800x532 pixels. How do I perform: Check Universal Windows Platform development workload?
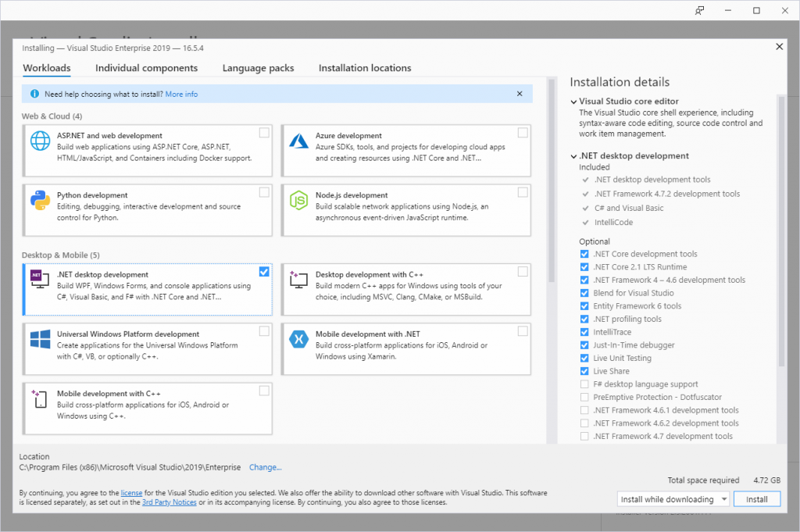pyautogui.click(x=264, y=331)
